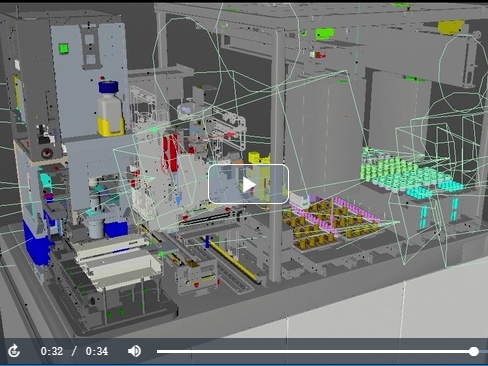Viewport: 488px width, 366px height.
Task: Select the green square indicator on the tower panel
Action: [x=63, y=49]
